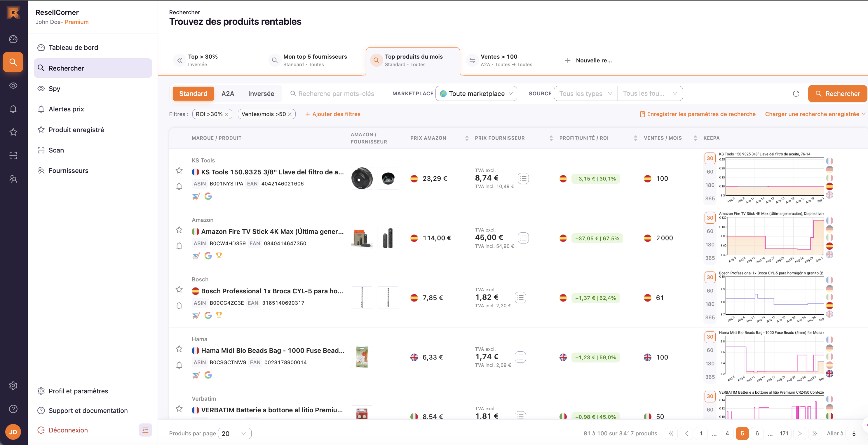Click the ResellCorner logo
Image resolution: width=868 pixels, height=445 pixels.
coord(13,13)
